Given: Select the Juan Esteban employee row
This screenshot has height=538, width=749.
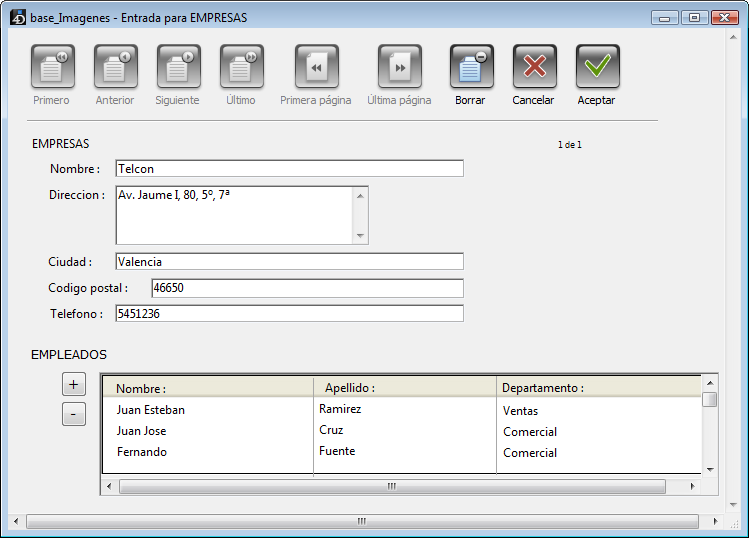Looking at the screenshot, I should [x=151, y=410].
